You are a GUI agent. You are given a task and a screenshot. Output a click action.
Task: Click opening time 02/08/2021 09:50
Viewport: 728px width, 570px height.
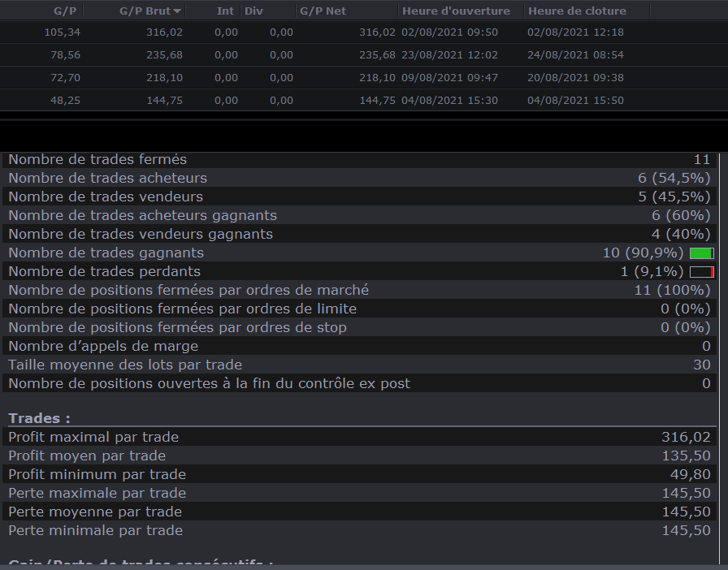coord(449,32)
